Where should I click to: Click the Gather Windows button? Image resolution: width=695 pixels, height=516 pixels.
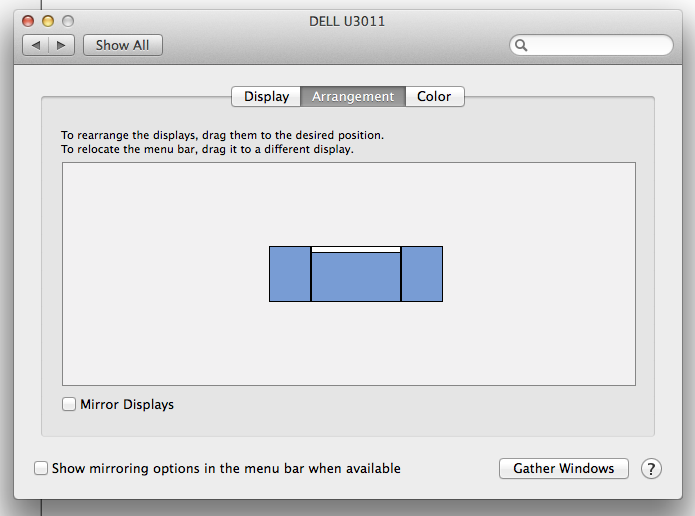pos(563,469)
